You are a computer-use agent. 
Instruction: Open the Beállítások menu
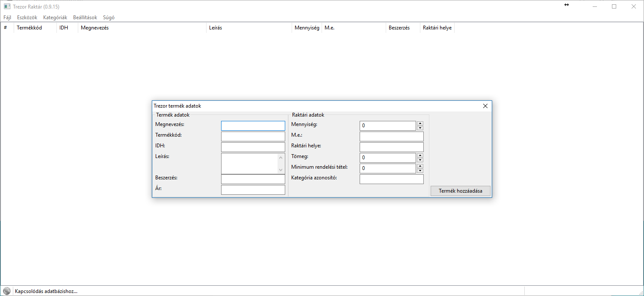(x=85, y=18)
